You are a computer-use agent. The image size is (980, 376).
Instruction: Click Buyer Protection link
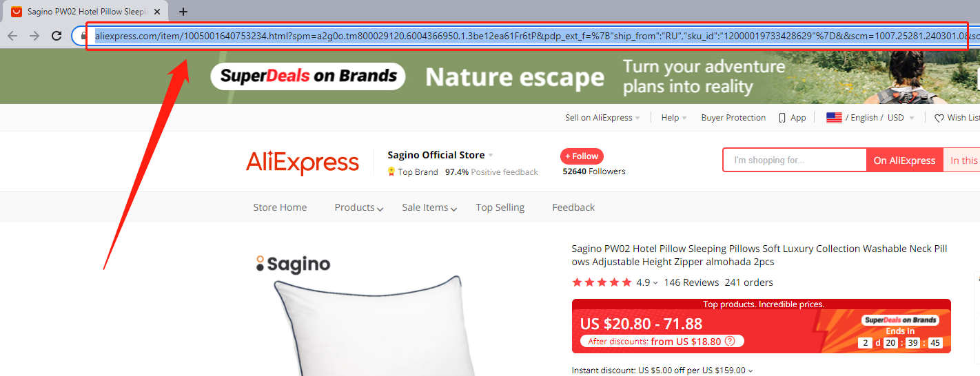point(733,118)
